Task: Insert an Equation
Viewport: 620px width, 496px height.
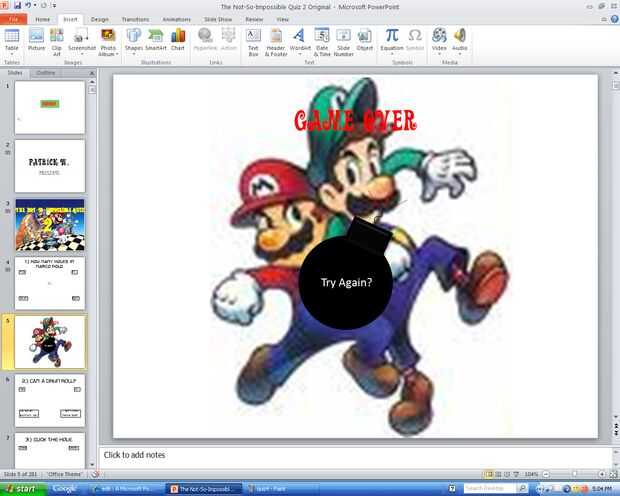Action: [392, 42]
